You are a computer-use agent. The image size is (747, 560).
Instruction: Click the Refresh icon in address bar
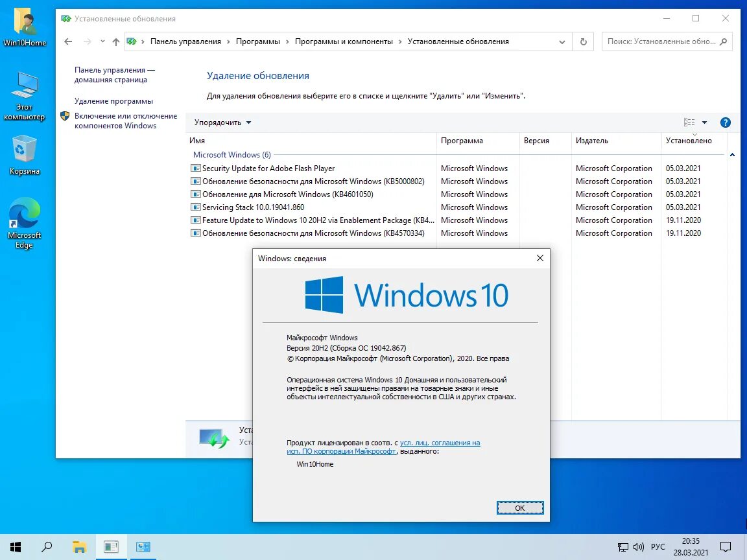click(x=582, y=41)
